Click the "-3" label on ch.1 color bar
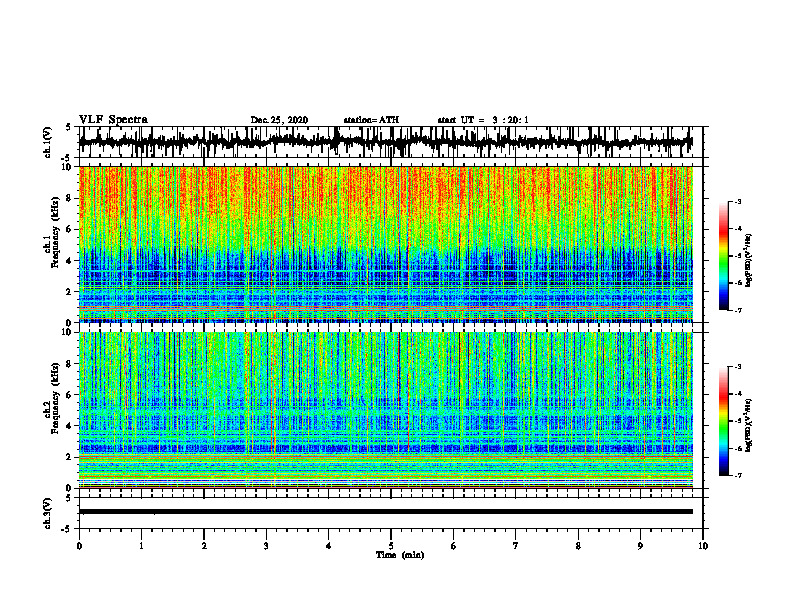 (737, 202)
